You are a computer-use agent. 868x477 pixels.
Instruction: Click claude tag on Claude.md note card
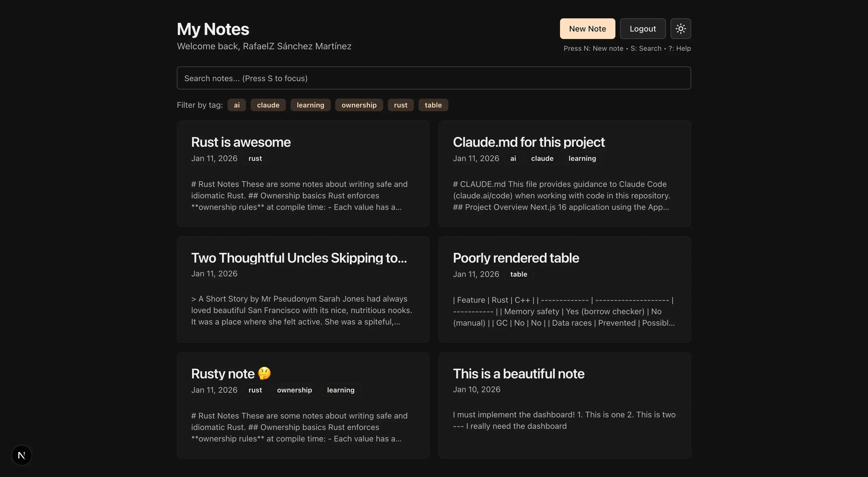click(x=542, y=158)
